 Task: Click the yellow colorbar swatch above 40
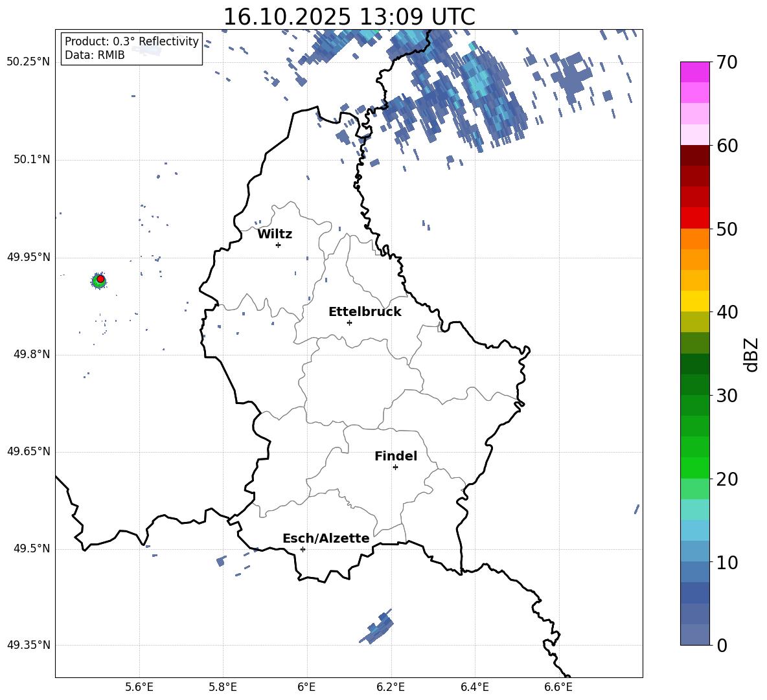695,302
